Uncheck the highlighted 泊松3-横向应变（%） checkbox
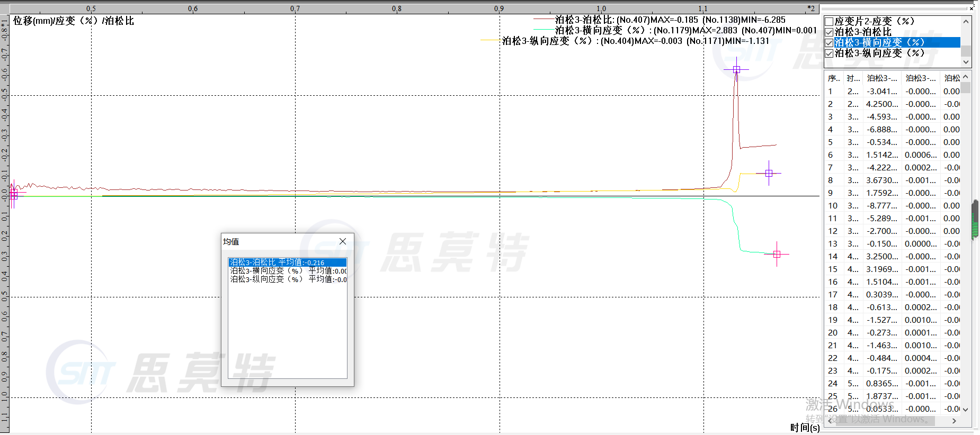The width and height of the screenshot is (980, 435). tap(830, 43)
